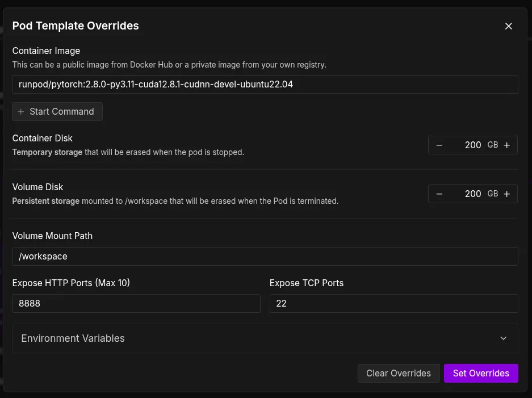This screenshot has width=532, height=398.
Task: Increase Volume Disk size with plus icon
Action: [507, 194]
